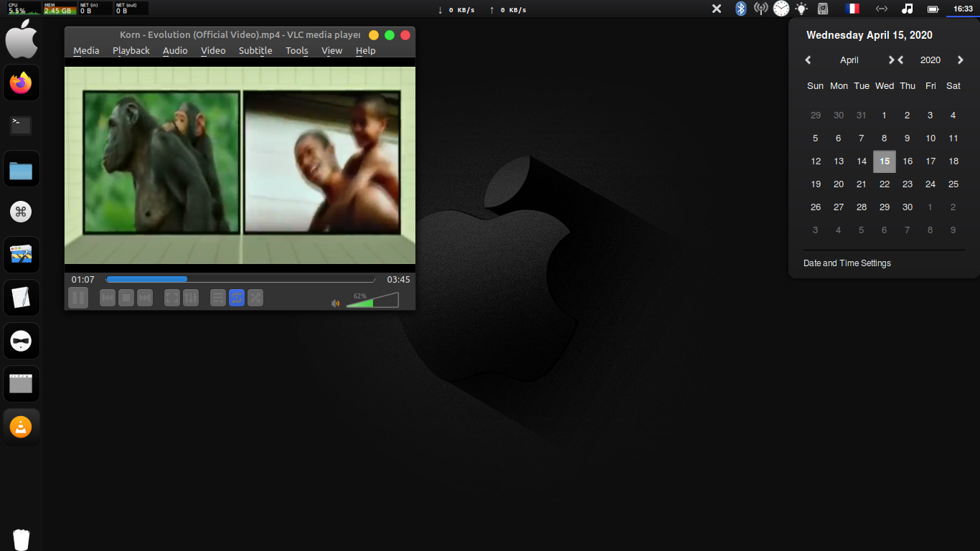Go to previous year in calendar
This screenshot has width=980, height=551.
click(901, 60)
